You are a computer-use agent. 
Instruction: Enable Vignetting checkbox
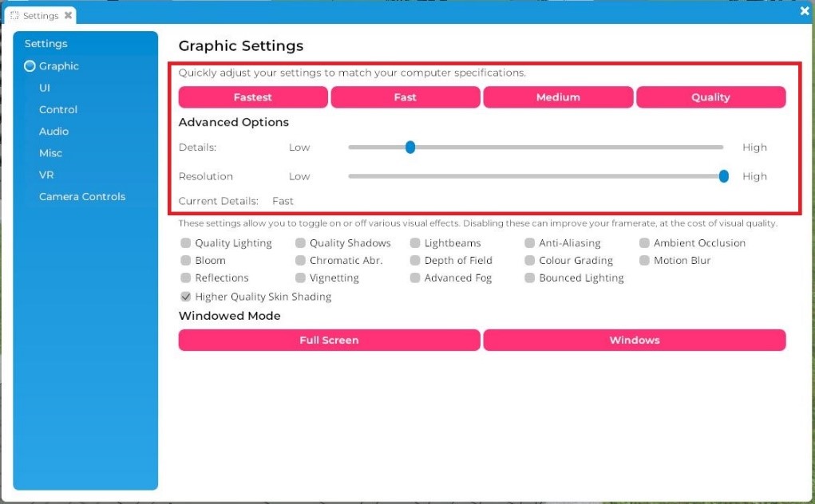(x=300, y=278)
